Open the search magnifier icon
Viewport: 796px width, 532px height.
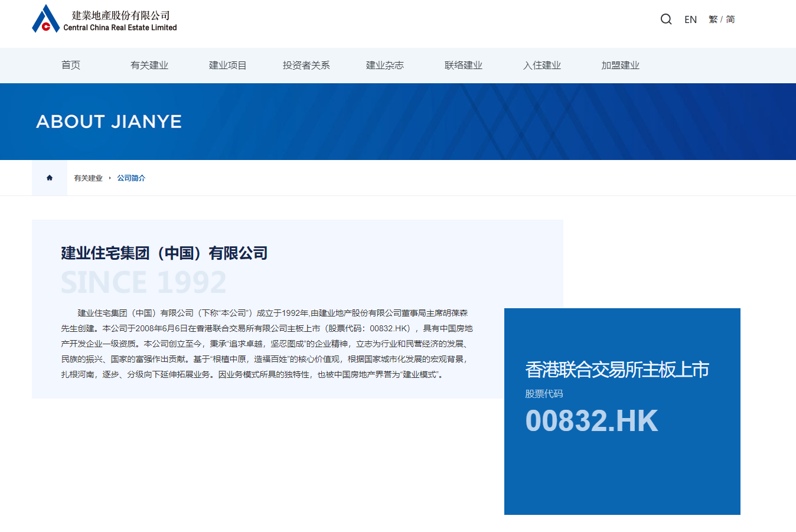[x=666, y=19]
